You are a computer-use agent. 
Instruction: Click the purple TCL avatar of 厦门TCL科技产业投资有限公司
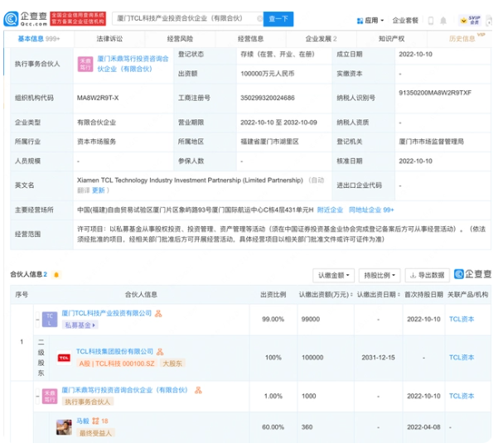point(50,319)
